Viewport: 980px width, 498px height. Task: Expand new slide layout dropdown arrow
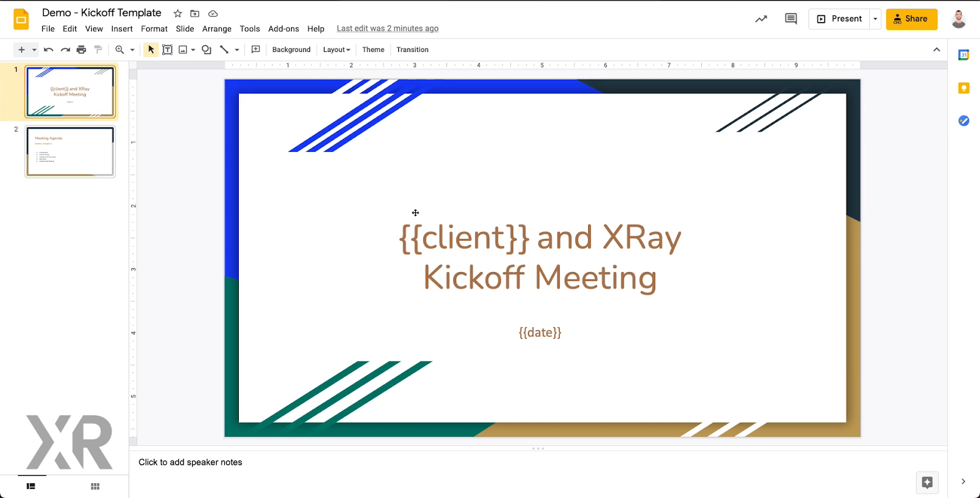pos(34,50)
